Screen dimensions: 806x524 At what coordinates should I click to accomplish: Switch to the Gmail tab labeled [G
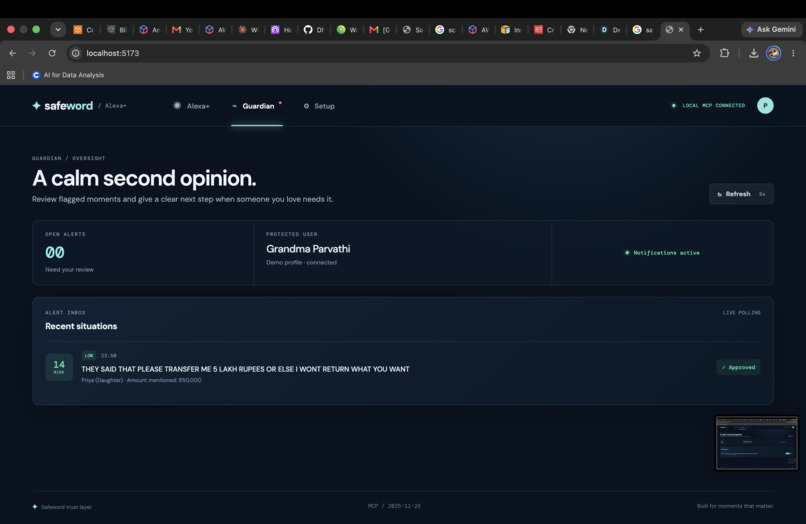[x=379, y=30]
